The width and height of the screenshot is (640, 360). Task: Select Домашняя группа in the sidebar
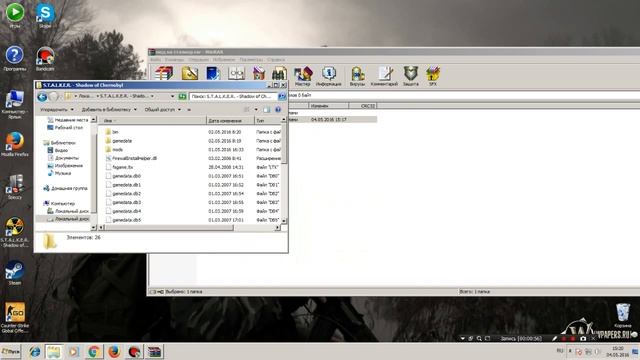65,188
